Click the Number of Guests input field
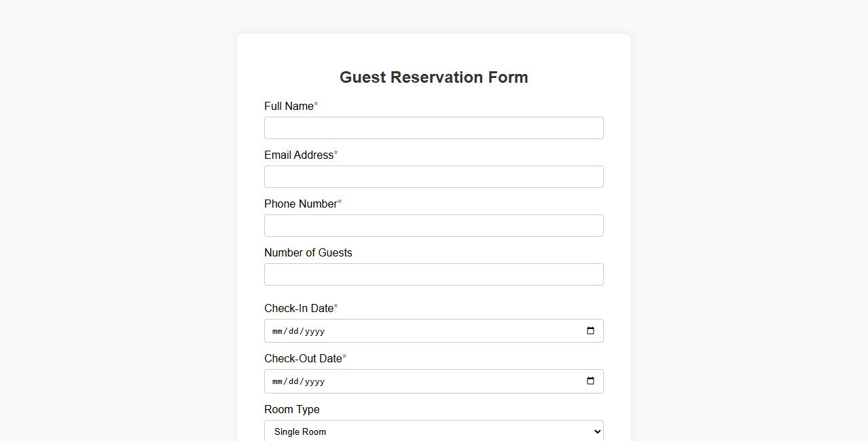Viewport: 868px width, 441px height. point(434,274)
